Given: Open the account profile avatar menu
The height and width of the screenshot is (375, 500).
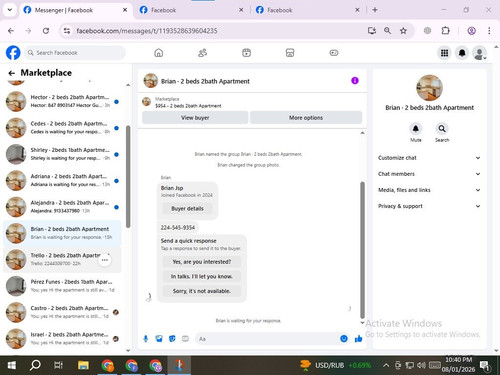Looking at the screenshot, I should pos(479,53).
